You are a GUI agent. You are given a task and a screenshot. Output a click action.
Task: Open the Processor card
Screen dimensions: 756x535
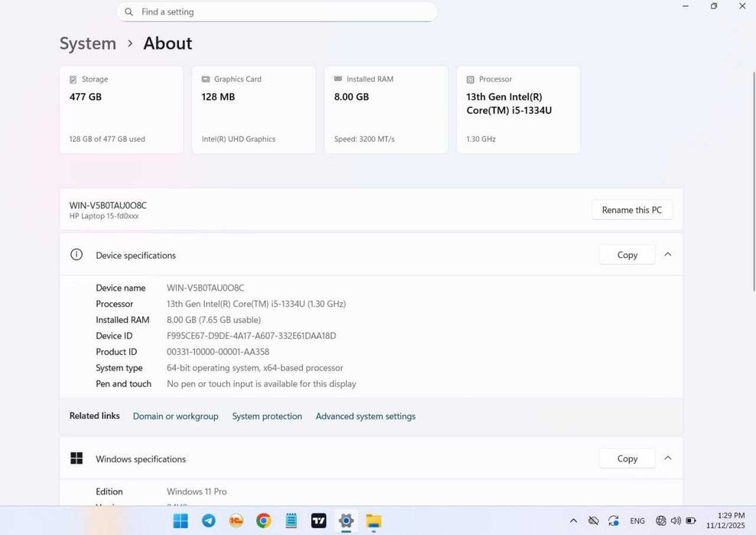point(518,110)
